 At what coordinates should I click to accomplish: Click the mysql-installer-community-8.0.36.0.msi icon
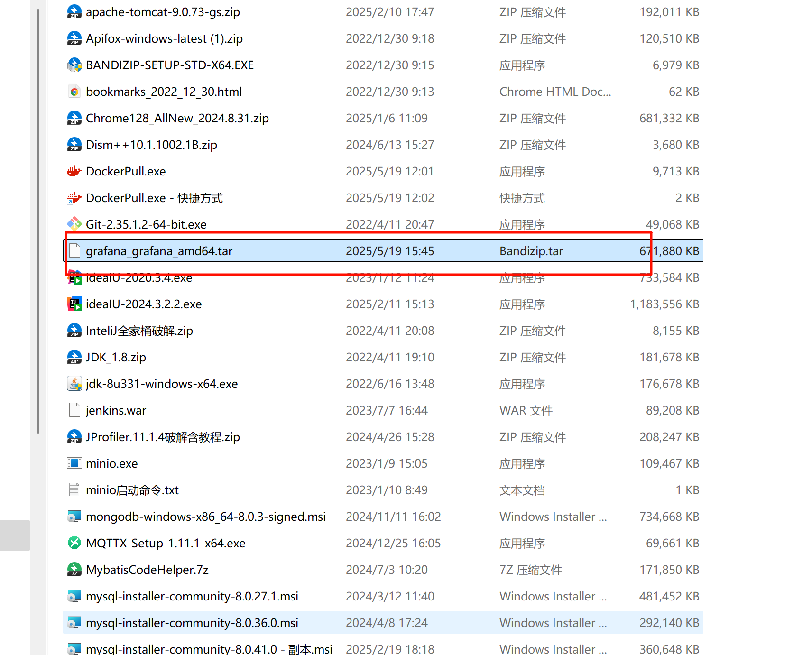point(74,623)
